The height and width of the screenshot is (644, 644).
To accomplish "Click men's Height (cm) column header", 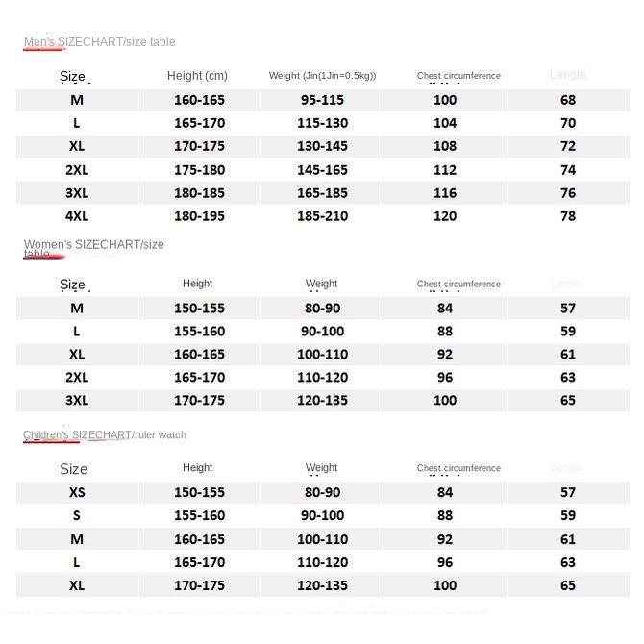I will tap(197, 76).
